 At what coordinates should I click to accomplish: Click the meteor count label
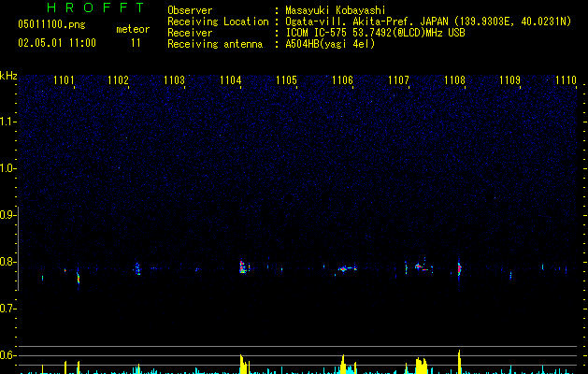pos(133,29)
